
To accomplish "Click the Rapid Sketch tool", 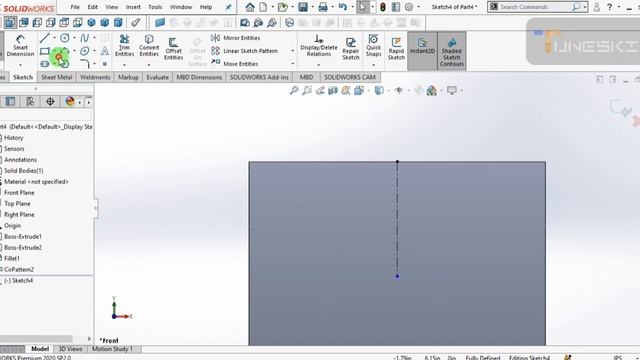I will point(396,49).
